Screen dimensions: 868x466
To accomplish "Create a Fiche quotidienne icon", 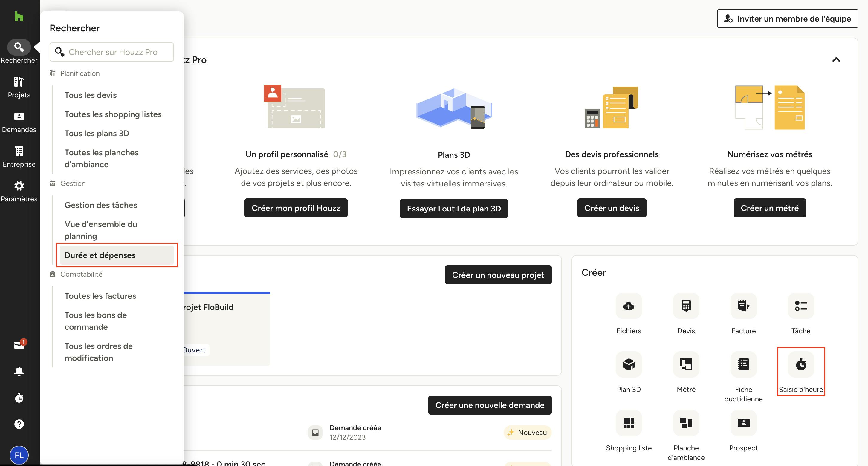I will point(743,364).
